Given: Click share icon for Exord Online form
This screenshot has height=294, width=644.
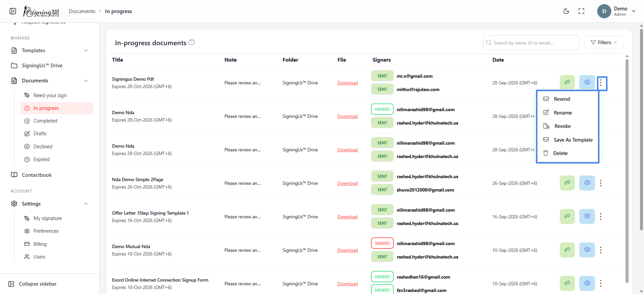Looking at the screenshot, I should (567, 283).
